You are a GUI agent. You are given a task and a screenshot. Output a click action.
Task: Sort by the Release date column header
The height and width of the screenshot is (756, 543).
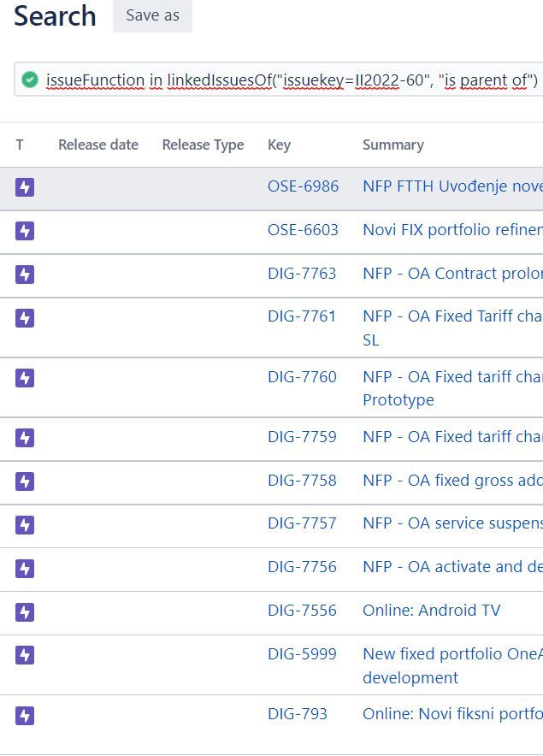(98, 145)
